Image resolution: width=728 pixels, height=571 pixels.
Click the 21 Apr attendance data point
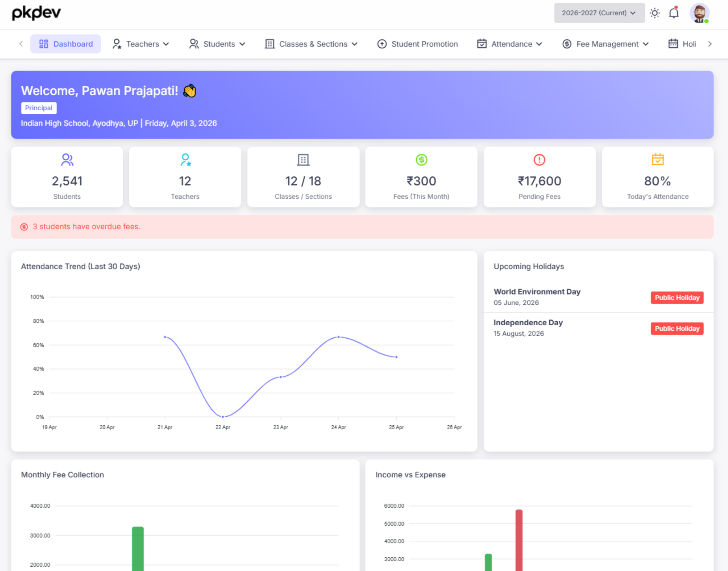pyautogui.click(x=165, y=337)
